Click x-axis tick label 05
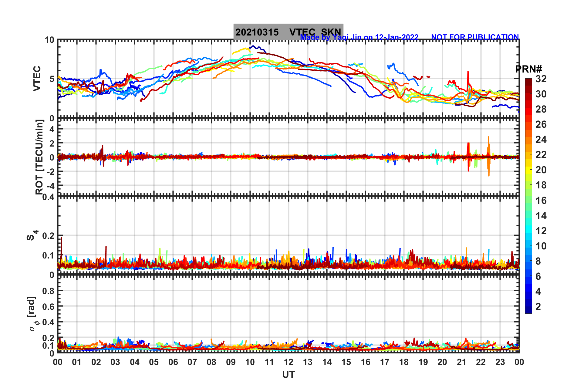 (154, 362)
